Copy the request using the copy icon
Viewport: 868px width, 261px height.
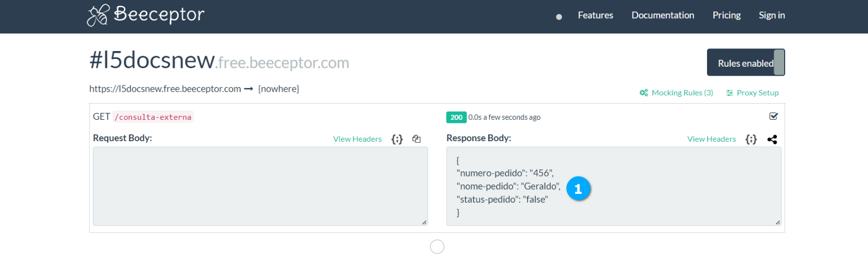(416, 139)
